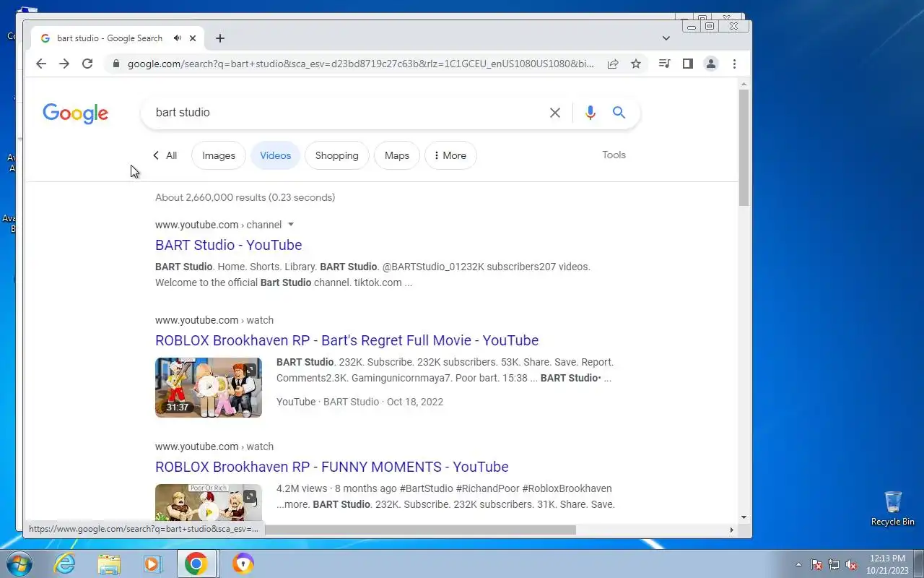This screenshot has width=924, height=578.
Task: Bookmark this page with star icon
Action: pyautogui.click(x=636, y=64)
